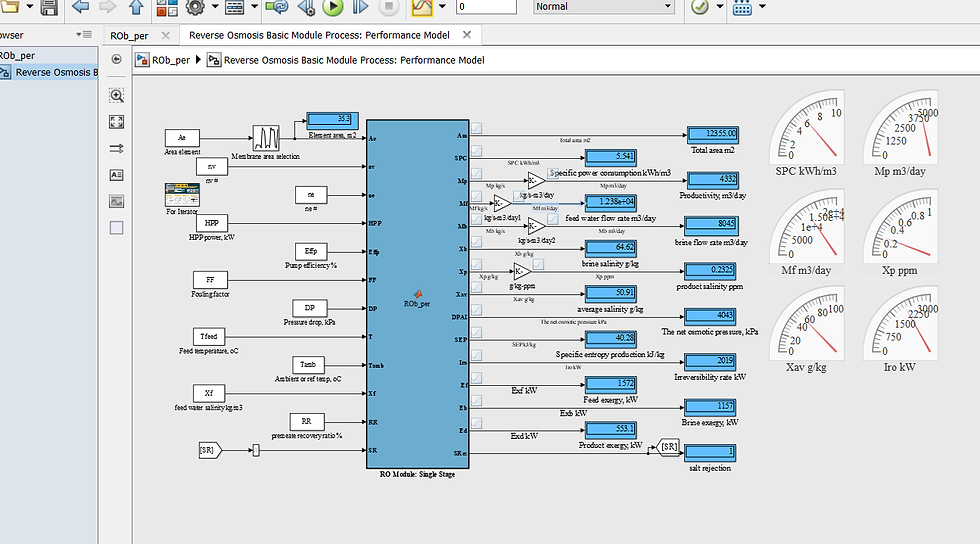Click Reverse Osmosis Basic Module breadcrumb text
The width and height of the screenshot is (980, 544).
(354, 60)
